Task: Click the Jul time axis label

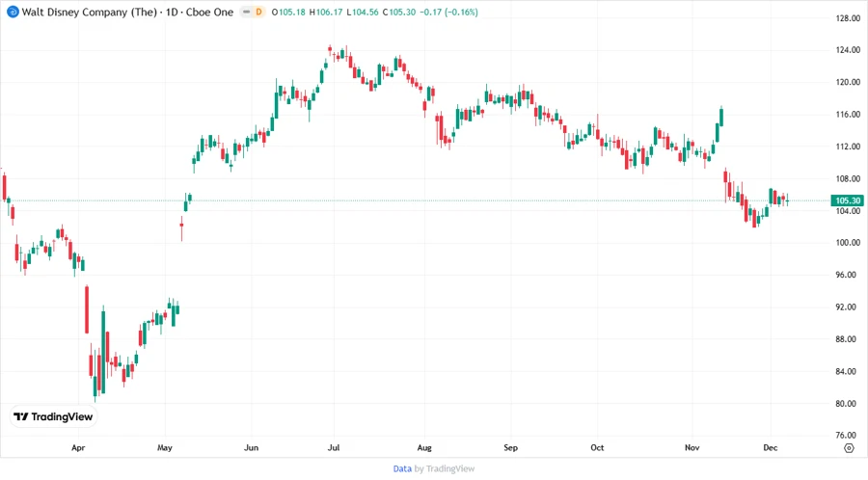Action: pos(334,448)
